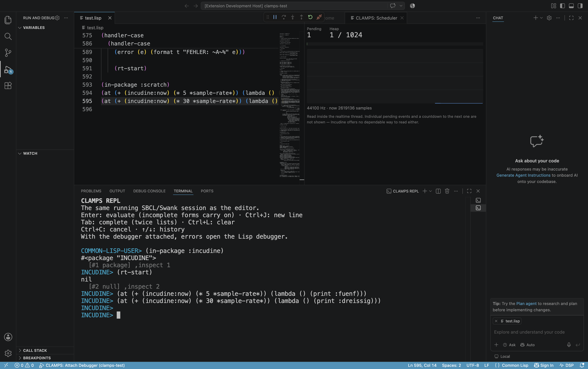Viewport: 588px width, 369px height.
Task: Go back with the navigation arrow
Action: (x=187, y=6)
